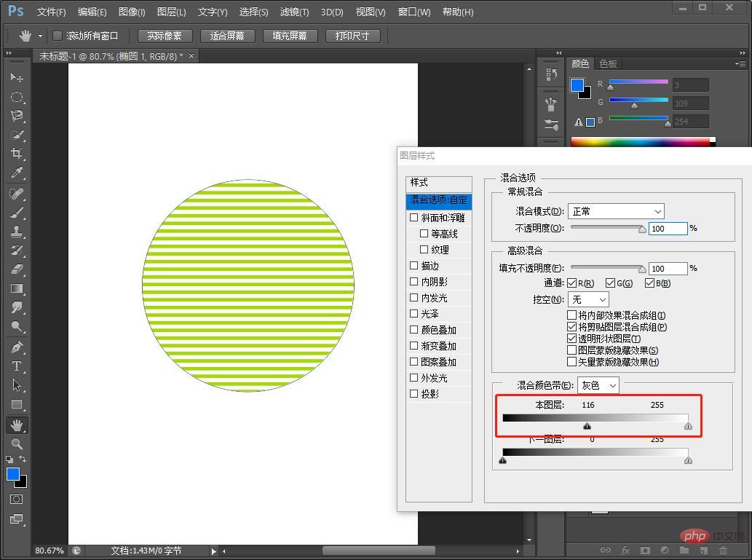
Task: Enable 投影 style checkbox
Action: tap(414, 393)
